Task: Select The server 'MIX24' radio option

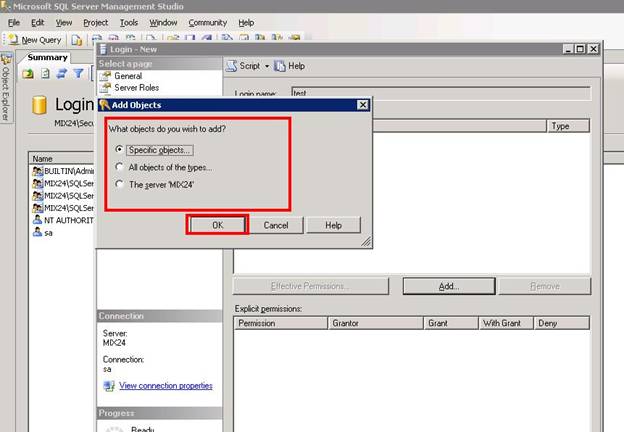Action: pos(121,184)
